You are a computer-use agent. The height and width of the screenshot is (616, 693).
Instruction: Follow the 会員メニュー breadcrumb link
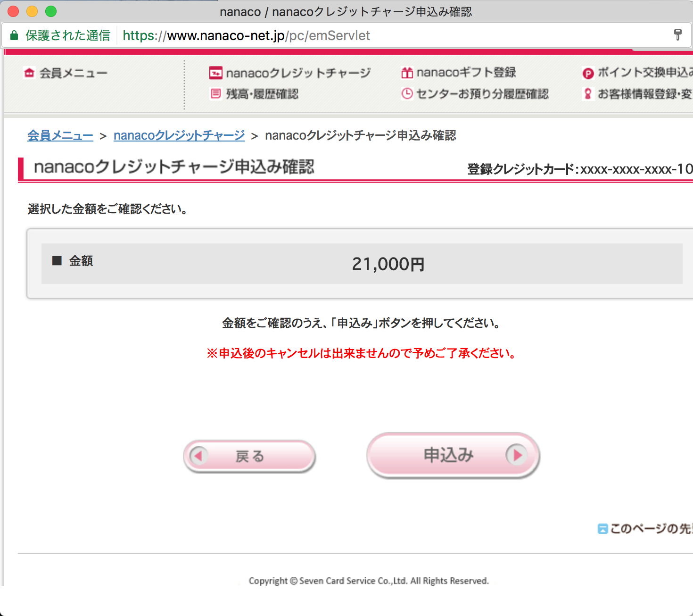pyautogui.click(x=60, y=135)
